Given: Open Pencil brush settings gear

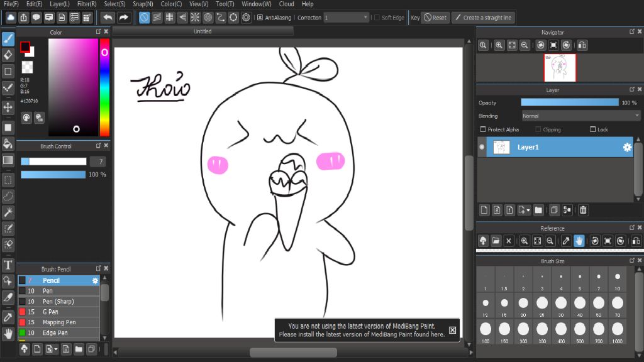Looking at the screenshot, I should (x=96, y=281).
